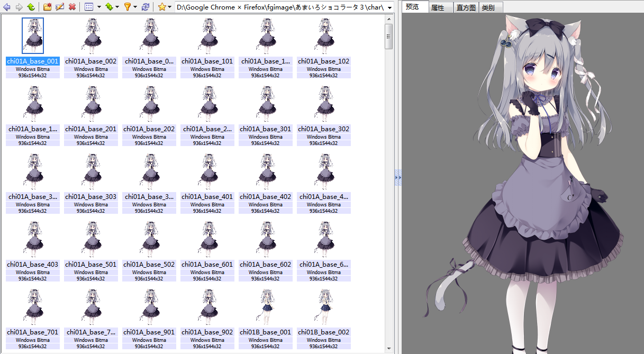
Task: Open the favorites dropdown arrow
Action: point(170,7)
